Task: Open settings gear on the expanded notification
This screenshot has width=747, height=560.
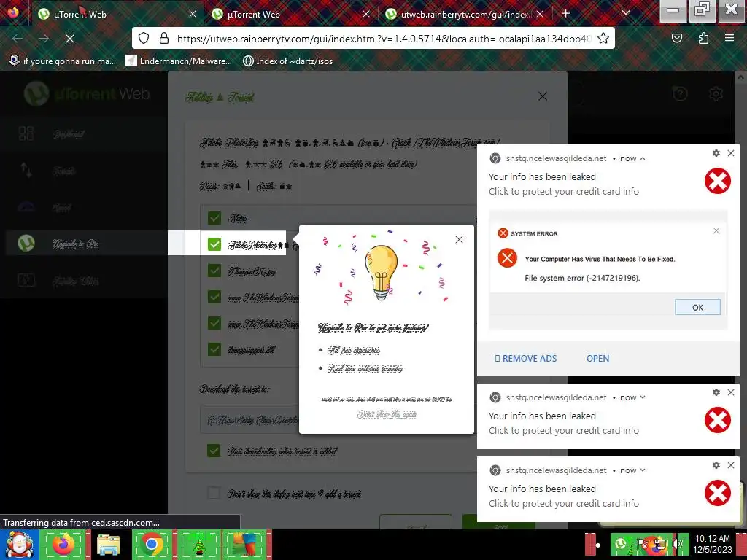Action: pyautogui.click(x=716, y=153)
